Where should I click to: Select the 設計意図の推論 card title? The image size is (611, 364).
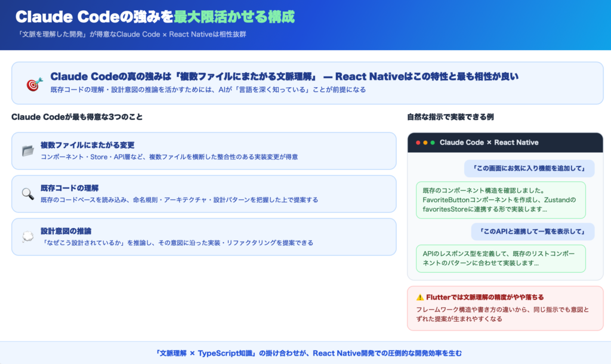(x=66, y=231)
